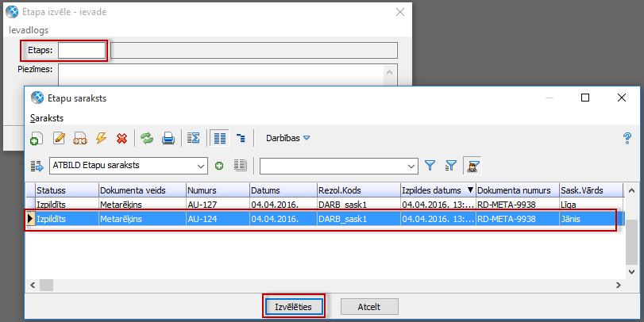Click the red X delete icon

(x=122, y=139)
